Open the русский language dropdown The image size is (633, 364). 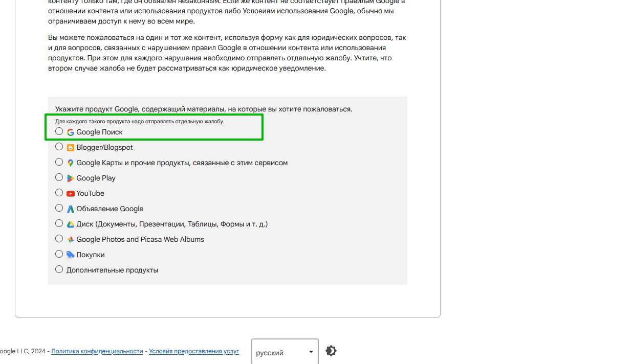(x=285, y=352)
